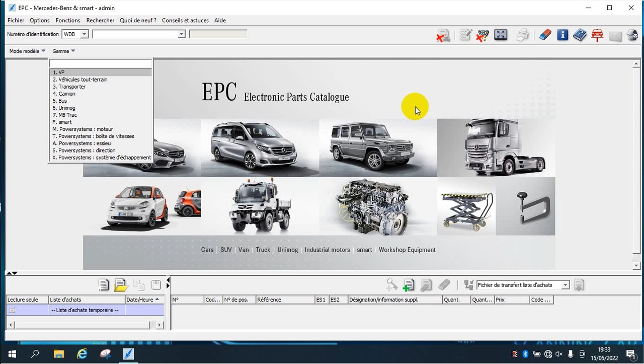644x364 pixels.
Task: Click the eraser icon in parts list toolbar
Action: (x=444, y=285)
